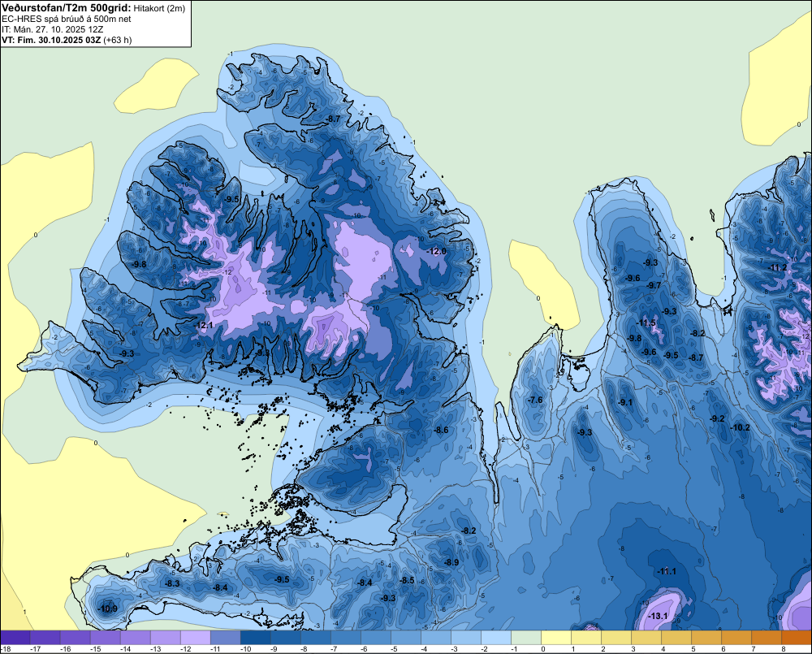Select the -13.1 temperature reading

click(659, 616)
